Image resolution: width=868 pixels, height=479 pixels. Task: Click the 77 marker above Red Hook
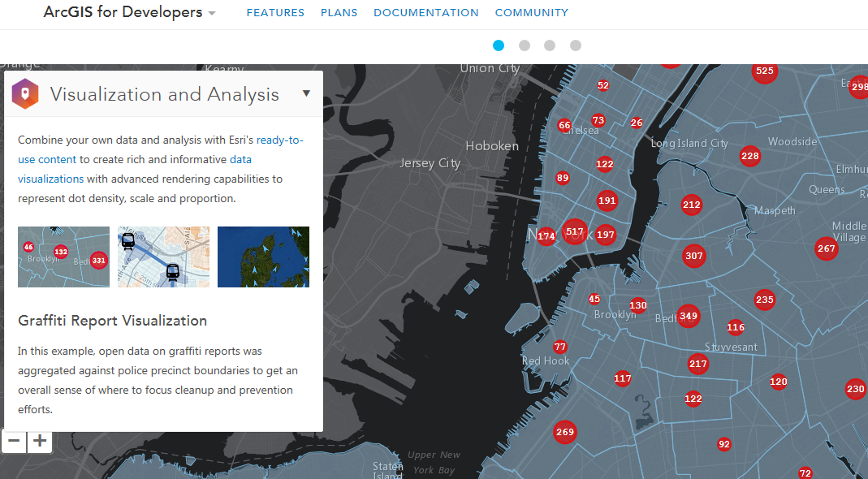click(560, 347)
